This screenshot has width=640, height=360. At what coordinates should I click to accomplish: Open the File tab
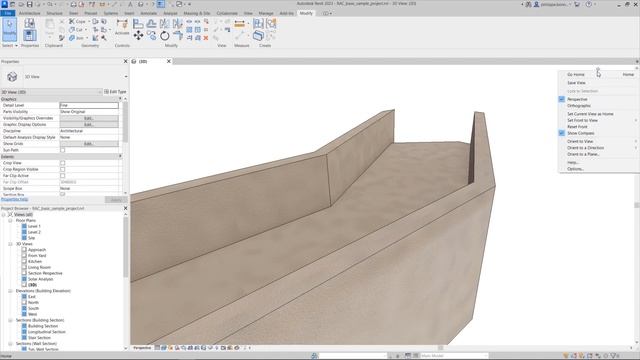point(8,13)
